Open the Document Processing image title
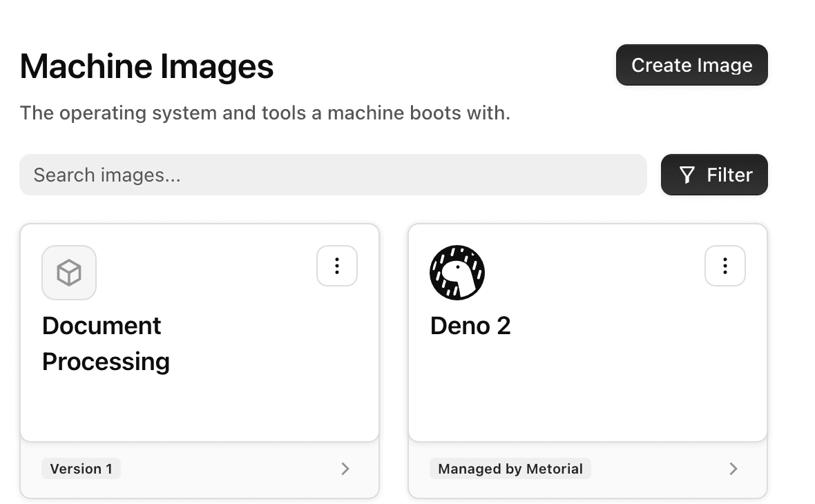Viewport: 815px width, 504px height. pos(106,343)
